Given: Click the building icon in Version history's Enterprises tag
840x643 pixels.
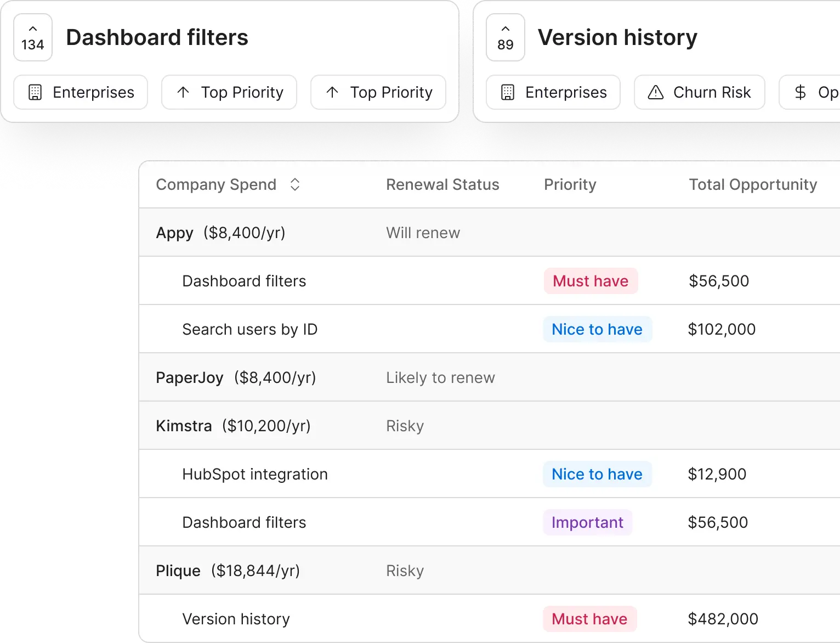Looking at the screenshot, I should [508, 92].
